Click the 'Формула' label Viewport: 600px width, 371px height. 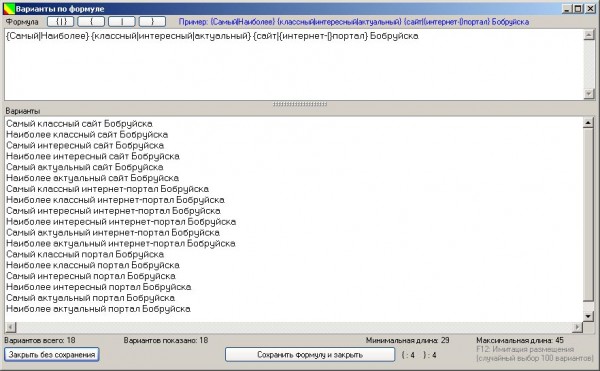pyautogui.click(x=22, y=22)
